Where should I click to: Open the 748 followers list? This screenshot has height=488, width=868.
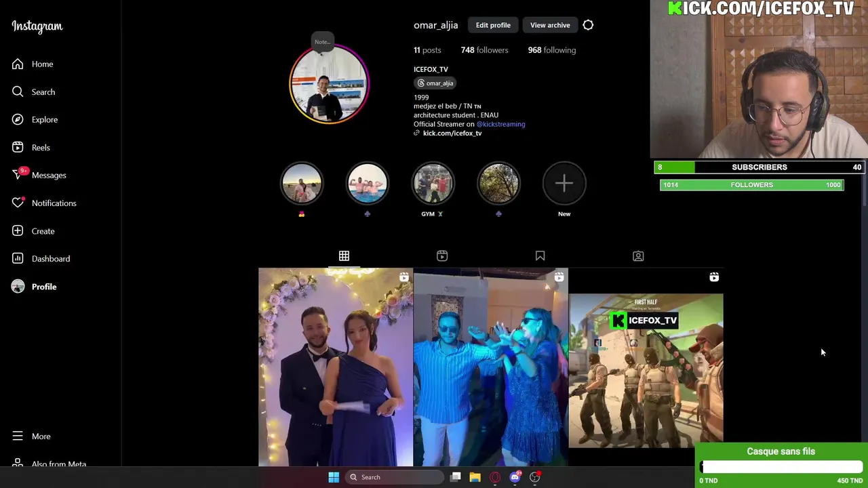point(484,50)
